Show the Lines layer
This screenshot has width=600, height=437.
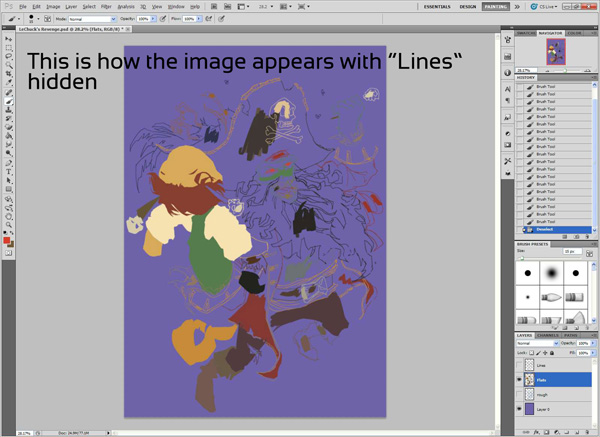[x=519, y=365]
